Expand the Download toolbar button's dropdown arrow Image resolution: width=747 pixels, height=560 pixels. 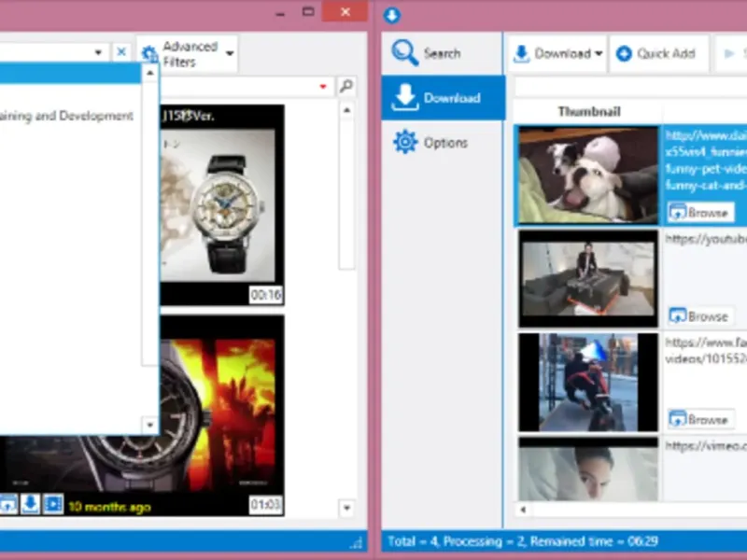pyautogui.click(x=599, y=53)
